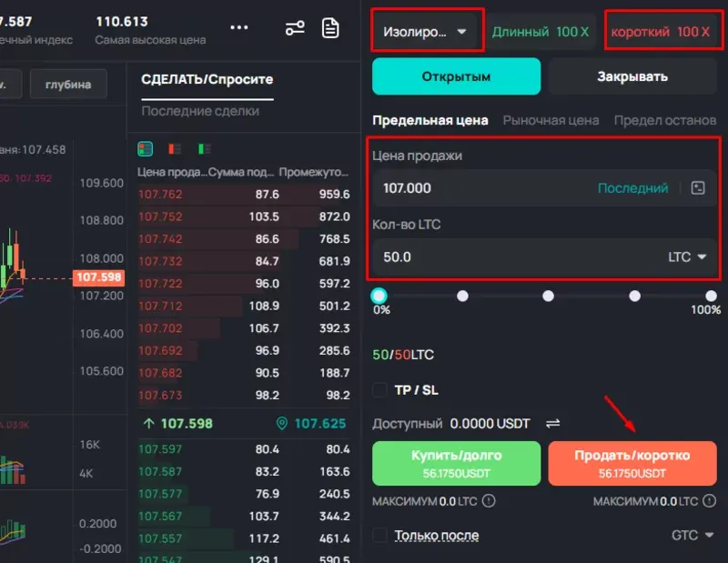Select СДЕЛАТЬ/Спросите order book tab
Viewport: 728px width, 563px height.
(x=207, y=79)
